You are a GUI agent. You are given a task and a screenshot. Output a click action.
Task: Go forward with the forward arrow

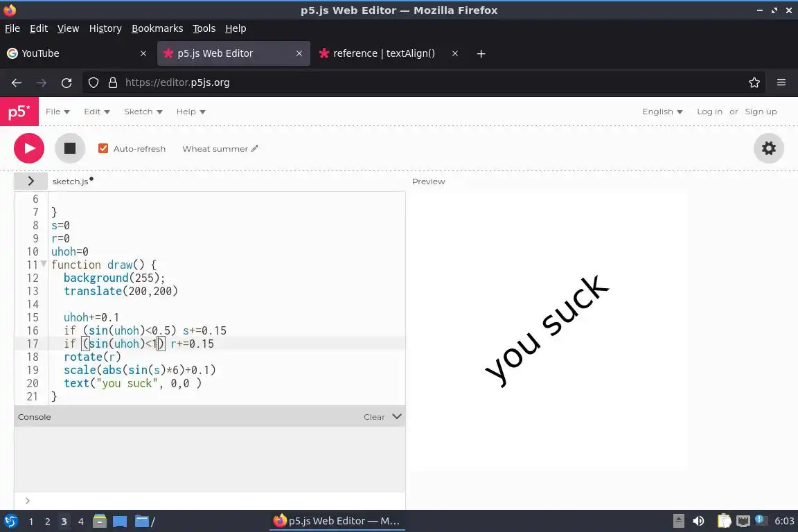click(42, 82)
